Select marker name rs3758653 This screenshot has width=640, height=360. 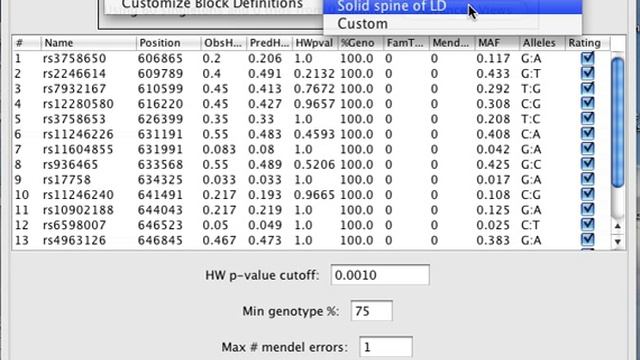(x=74, y=119)
